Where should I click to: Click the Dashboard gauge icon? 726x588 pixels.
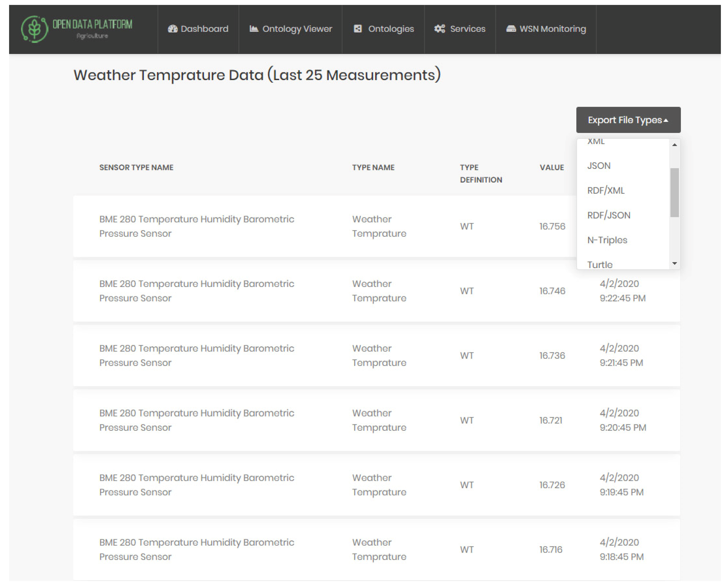[173, 29]
